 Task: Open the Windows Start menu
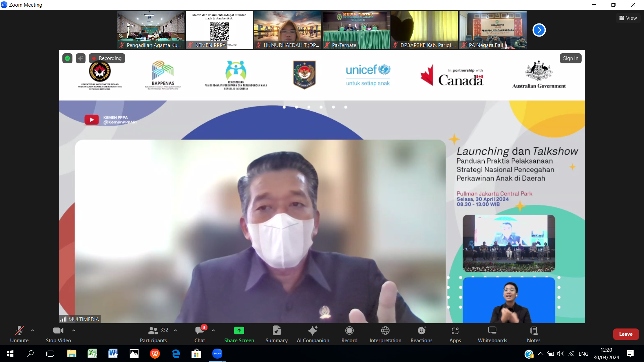[x=10, y=354]
